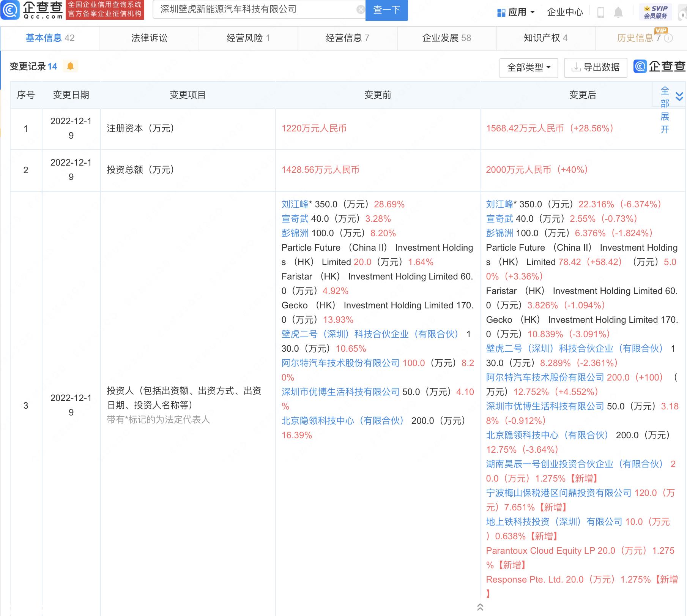Open 宣奇武 link in 变更前 column
Viewport: 687px width, 616px height.
295,219
